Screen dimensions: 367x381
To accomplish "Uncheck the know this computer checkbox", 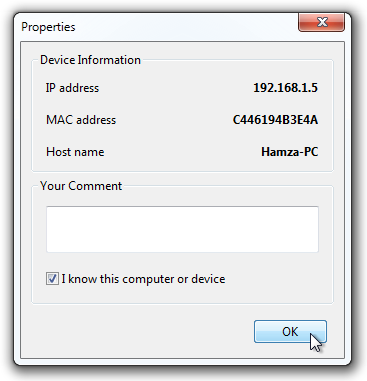I will click(52, 279).
